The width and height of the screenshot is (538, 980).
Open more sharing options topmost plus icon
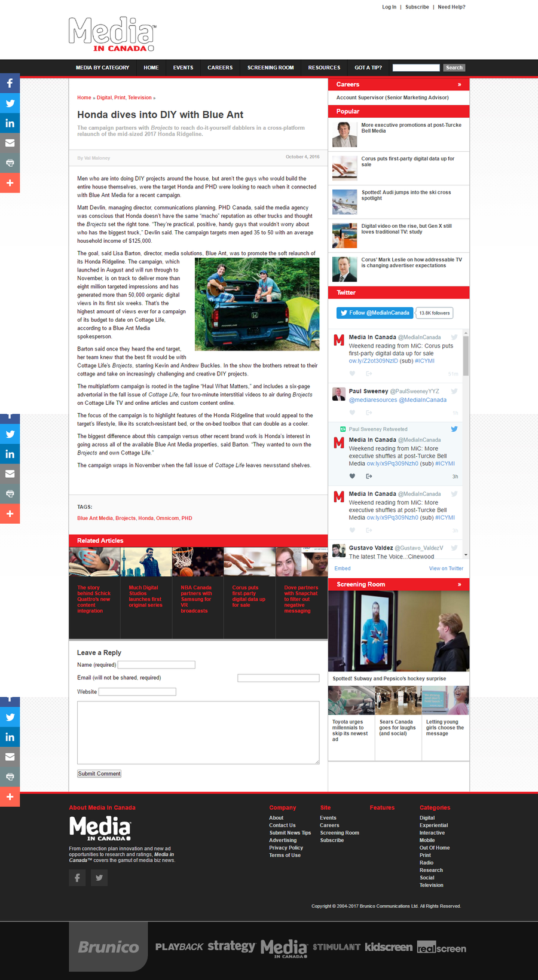(x=10, y=183)
